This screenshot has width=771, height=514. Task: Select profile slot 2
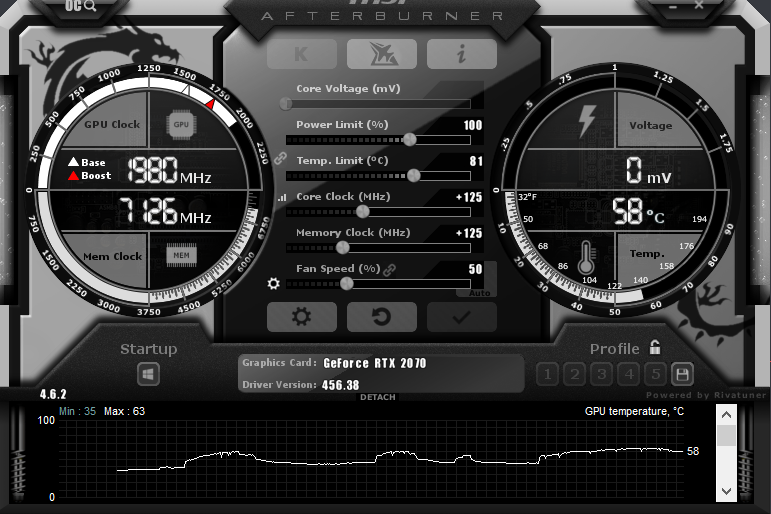point(574,374)
